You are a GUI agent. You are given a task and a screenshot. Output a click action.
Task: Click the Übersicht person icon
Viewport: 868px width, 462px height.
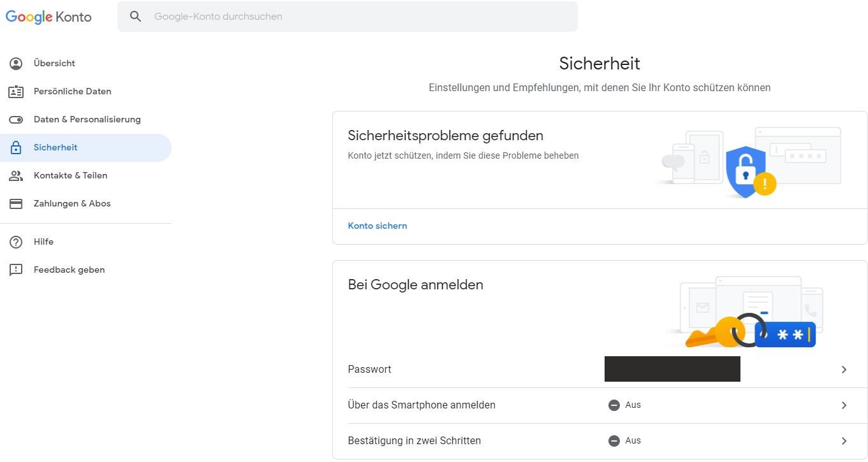pos(16,63)
